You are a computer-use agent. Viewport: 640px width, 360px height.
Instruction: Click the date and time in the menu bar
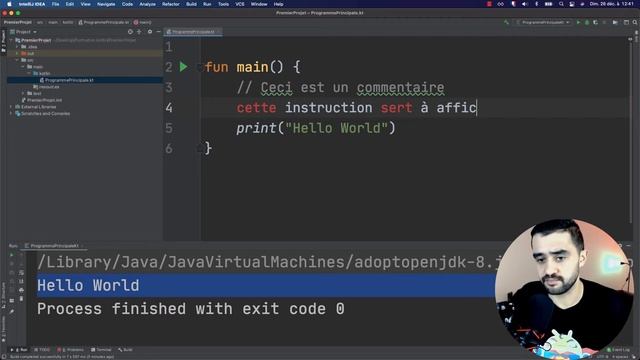tap(612, 4)
